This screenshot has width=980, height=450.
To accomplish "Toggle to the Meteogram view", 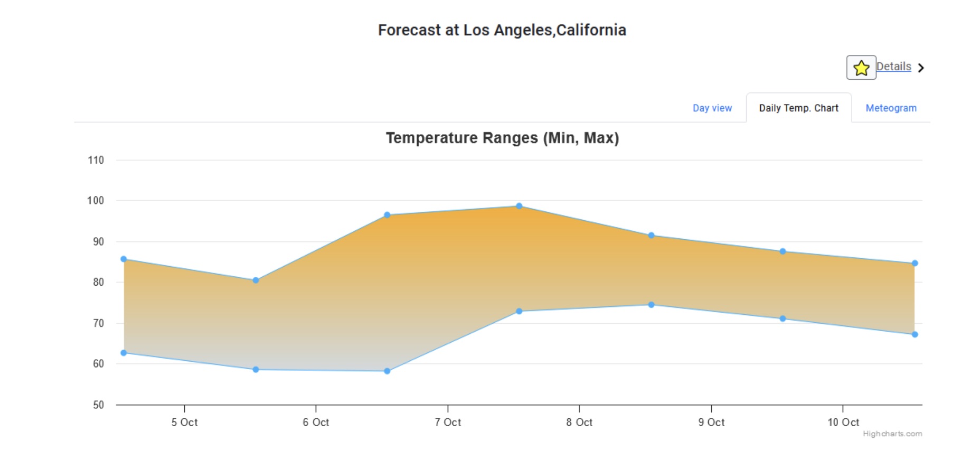I will point(891,108).
